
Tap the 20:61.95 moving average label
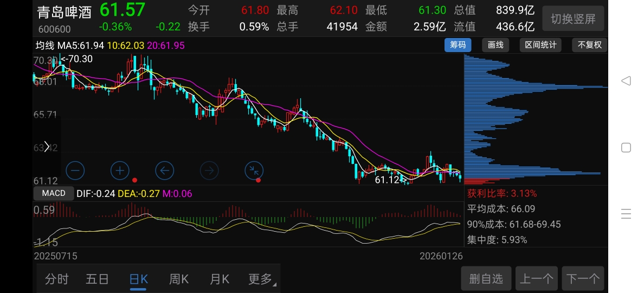click(165, 45)
